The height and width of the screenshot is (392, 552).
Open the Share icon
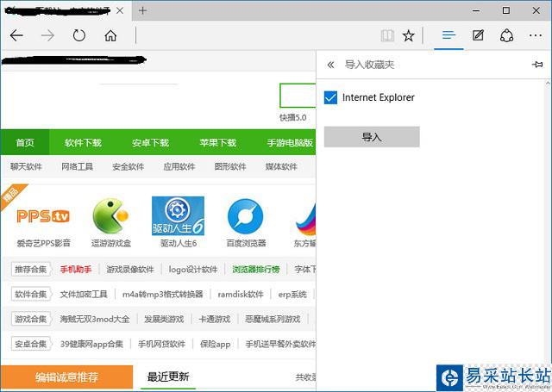click(x=506, y=35)
